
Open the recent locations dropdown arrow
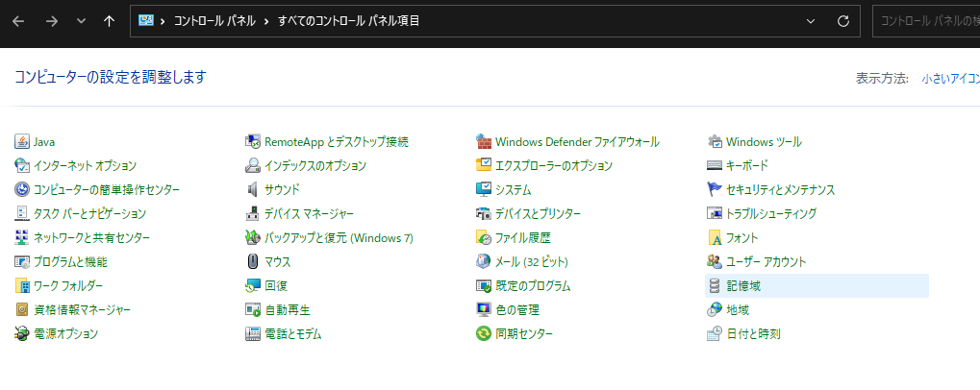(x=81, y=21)
